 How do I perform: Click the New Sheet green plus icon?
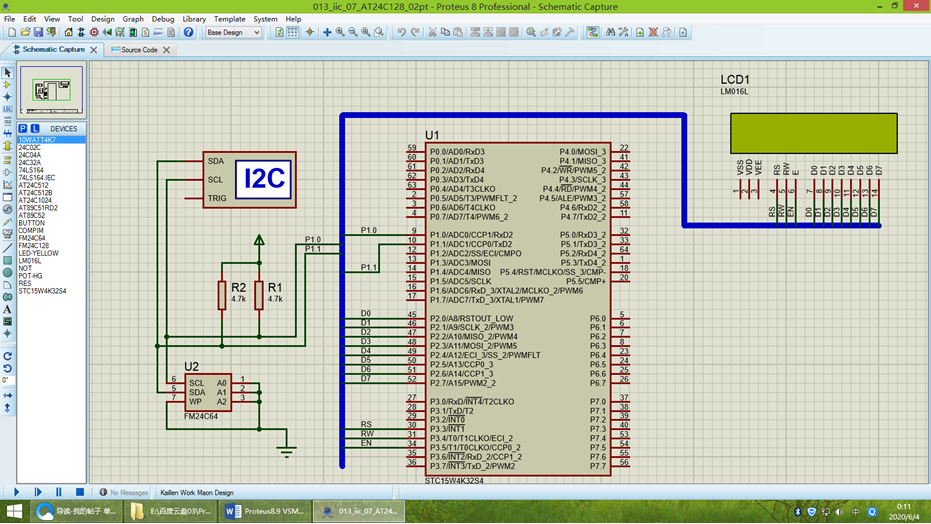[x=640, y=32]
